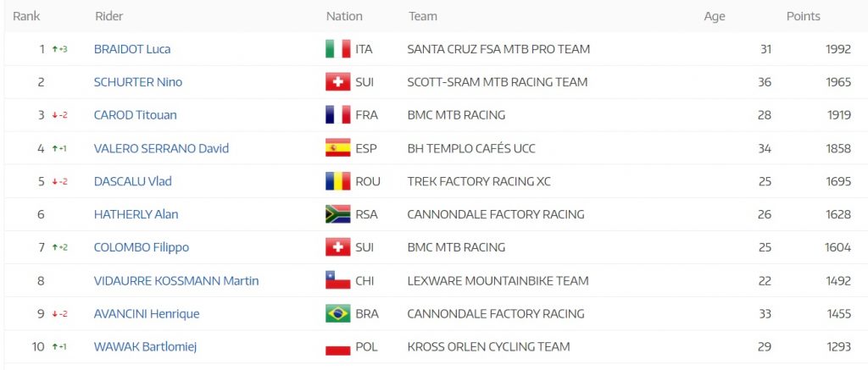Viewport: 868px width, 370px height.
Task: Open SCHURTER Nino rider link
Action: click(x=138, y=82)
